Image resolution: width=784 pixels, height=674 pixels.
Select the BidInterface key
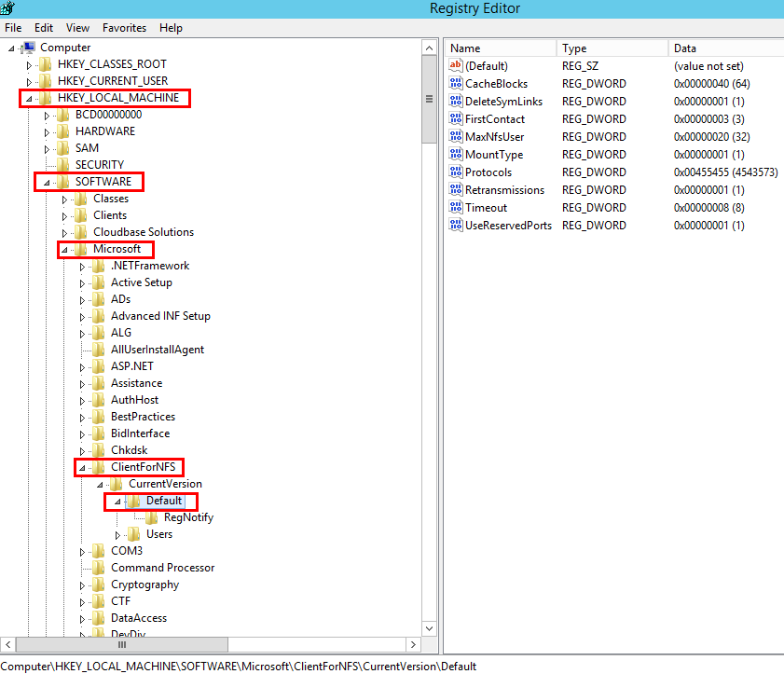(x=140, y=433)
